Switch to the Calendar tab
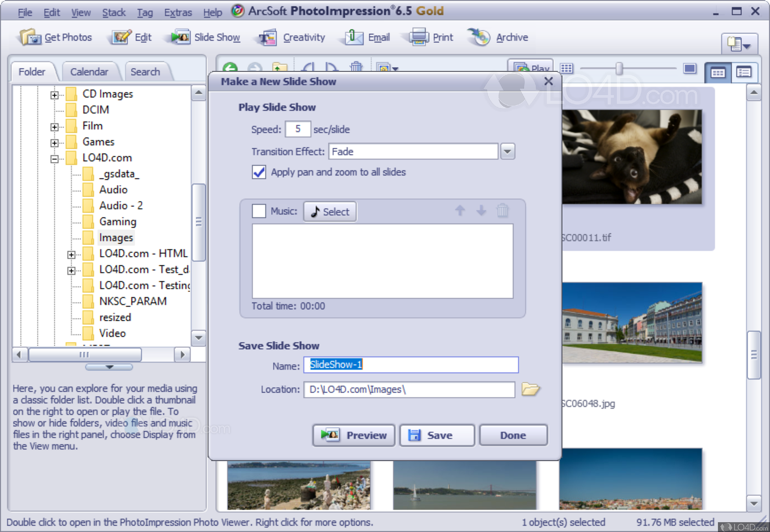 click(x=89, y=72)
